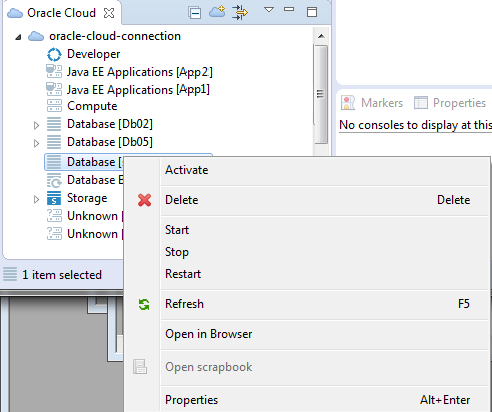Select the second Unknown tree item
The height and width of the screenshot is (412, 492).
click(x=95, y=234)
